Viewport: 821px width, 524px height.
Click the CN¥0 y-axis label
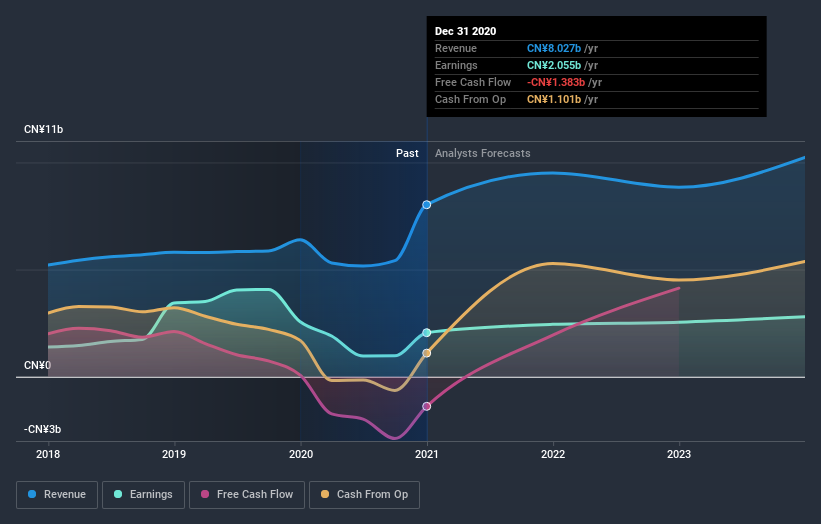37,365
